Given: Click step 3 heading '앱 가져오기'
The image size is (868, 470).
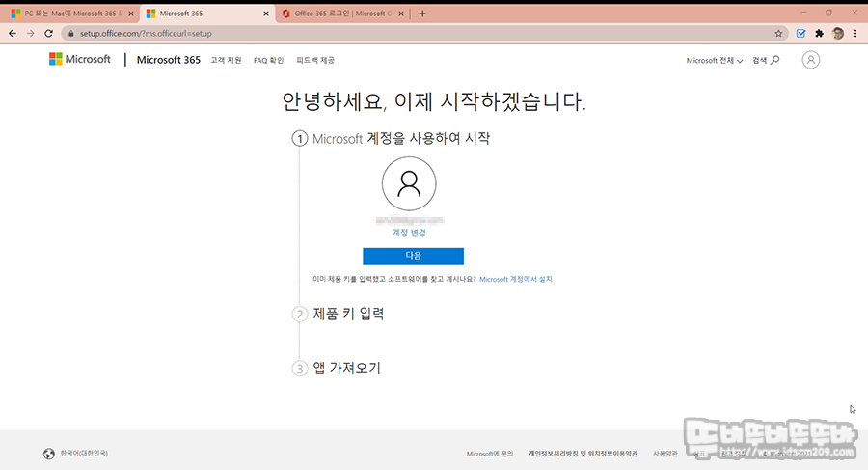Looking at the screenshot, I should [346, 368].
